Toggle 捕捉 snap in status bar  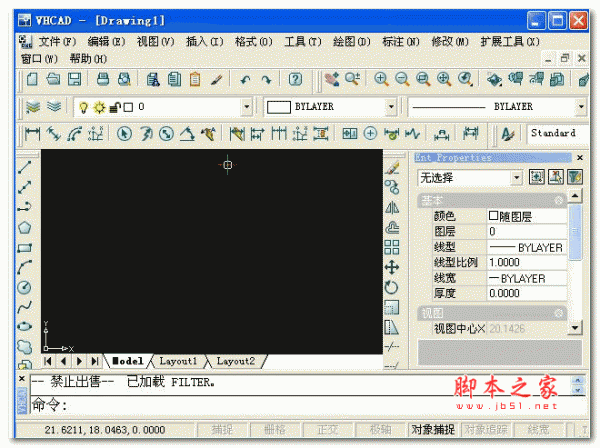pos(222,430)
